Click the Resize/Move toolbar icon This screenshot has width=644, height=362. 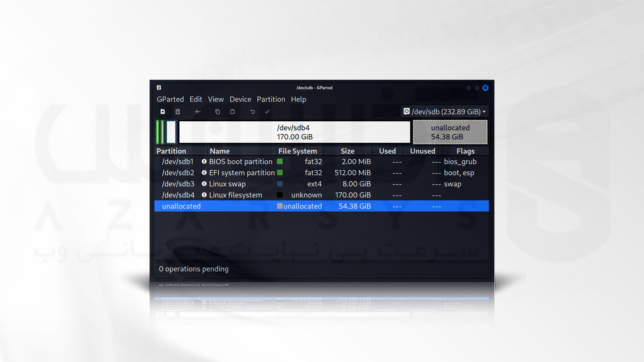(198, 112)
